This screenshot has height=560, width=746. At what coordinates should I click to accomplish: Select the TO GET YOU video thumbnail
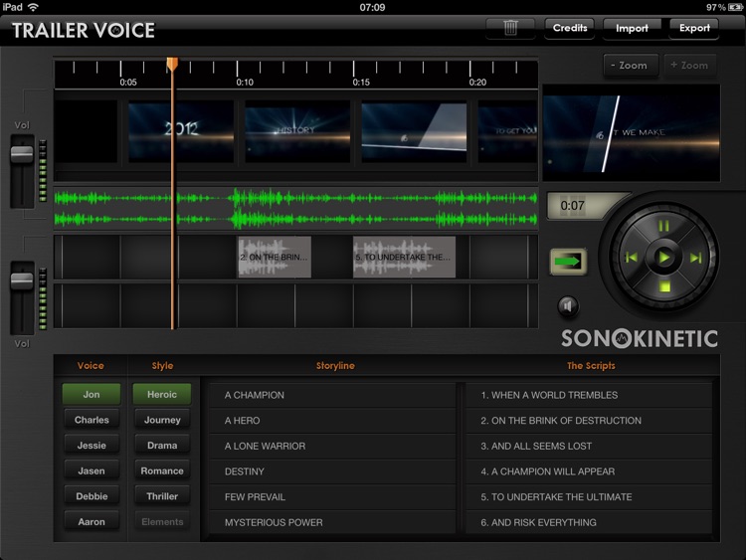pos(507,131)
